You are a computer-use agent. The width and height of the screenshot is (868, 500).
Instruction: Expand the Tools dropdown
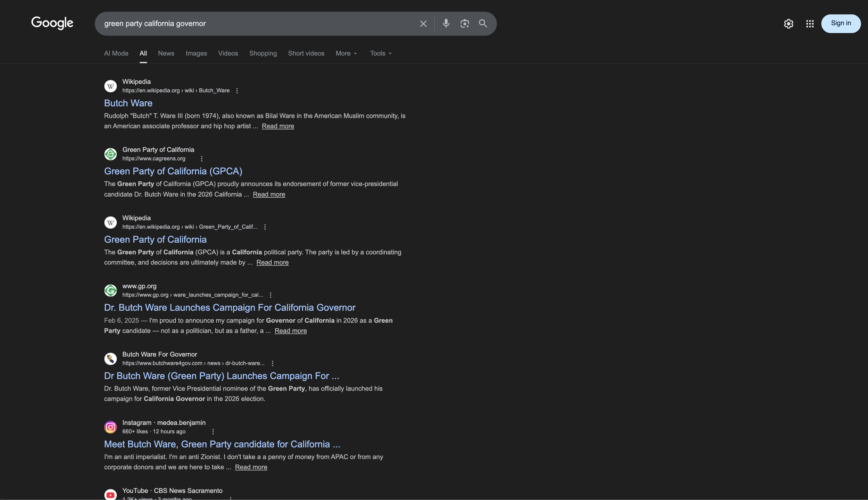tap(381, 54)
